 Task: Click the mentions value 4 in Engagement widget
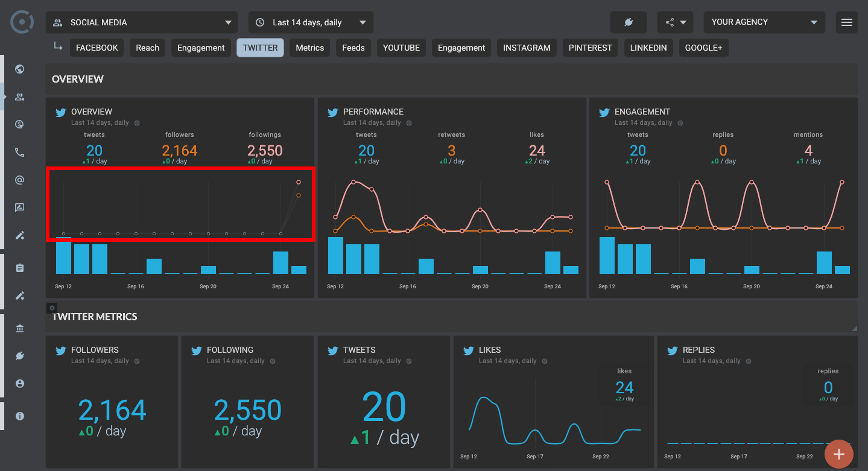808,150
